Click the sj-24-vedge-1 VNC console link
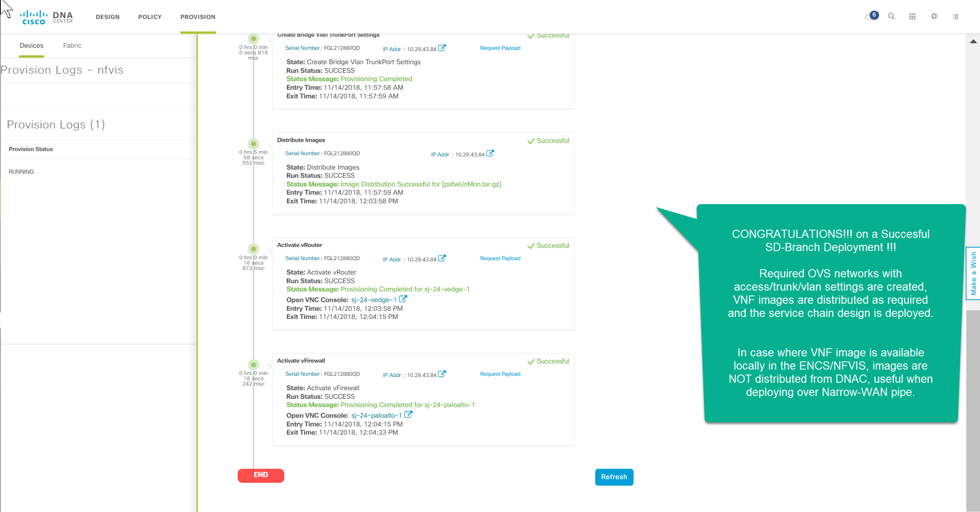The image size is (980, 512). (x=374, y=300)
